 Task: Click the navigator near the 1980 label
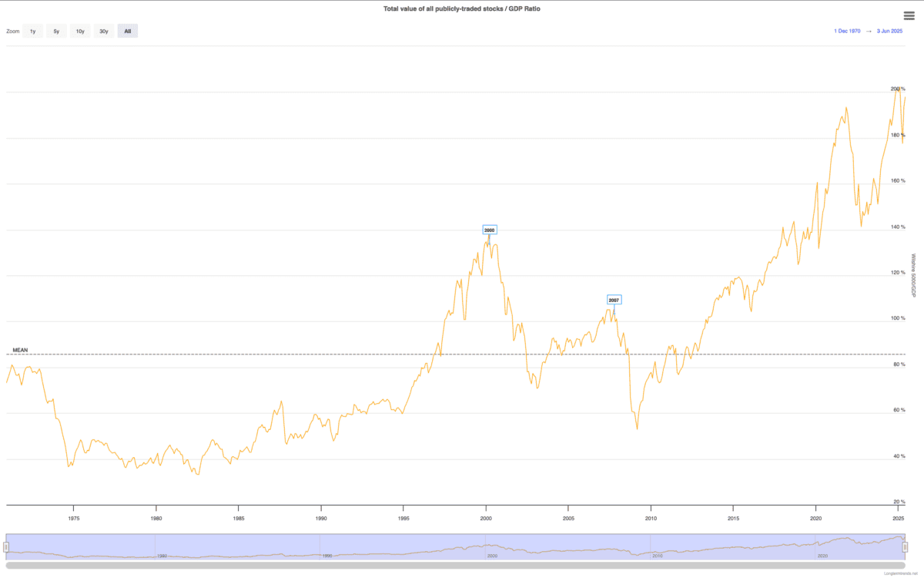[162, 555]
